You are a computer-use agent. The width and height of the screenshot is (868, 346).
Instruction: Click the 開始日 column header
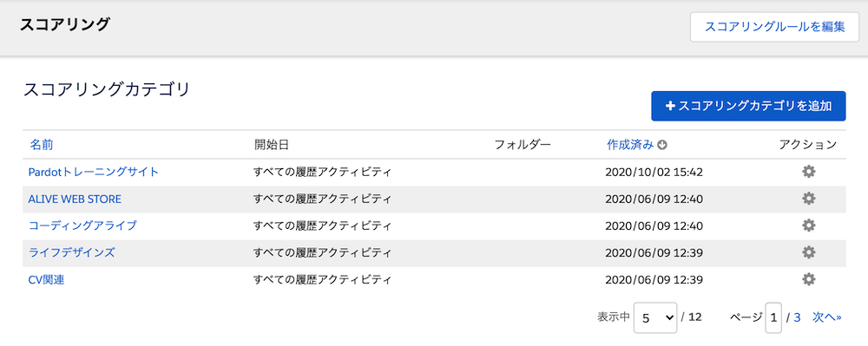(271, 145)
